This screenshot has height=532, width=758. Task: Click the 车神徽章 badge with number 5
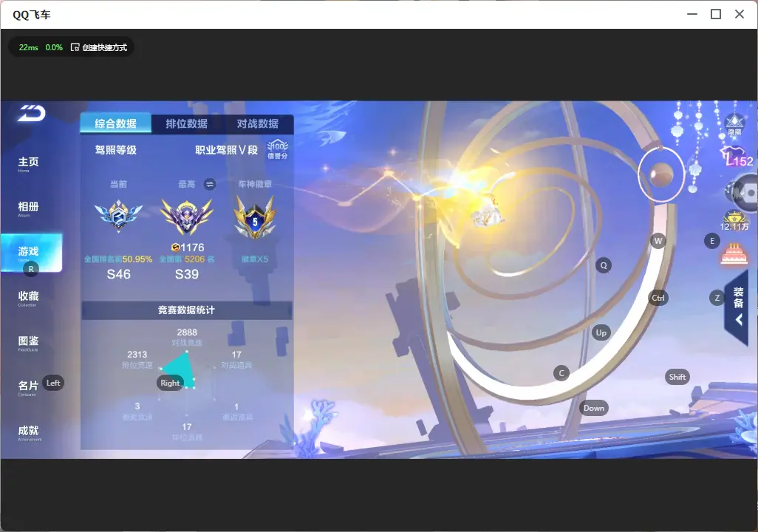pos(255,218)
